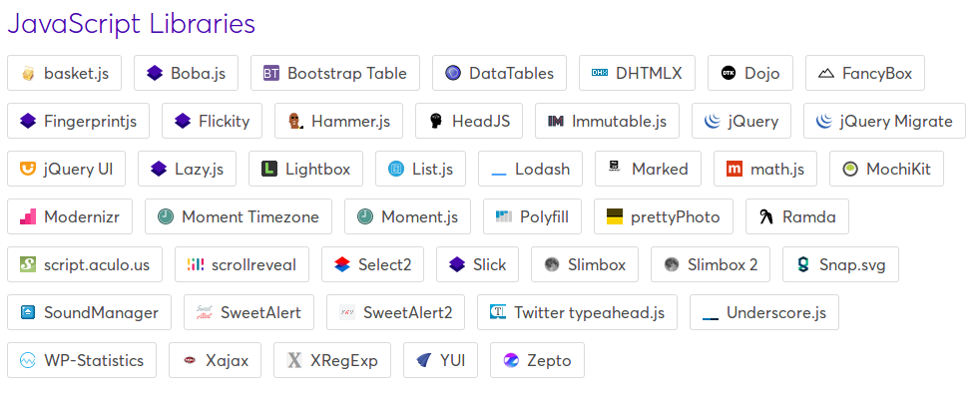Screen dimensions: 980x402
Task: Open the Moment.js library link
Action: coord(407,216)
